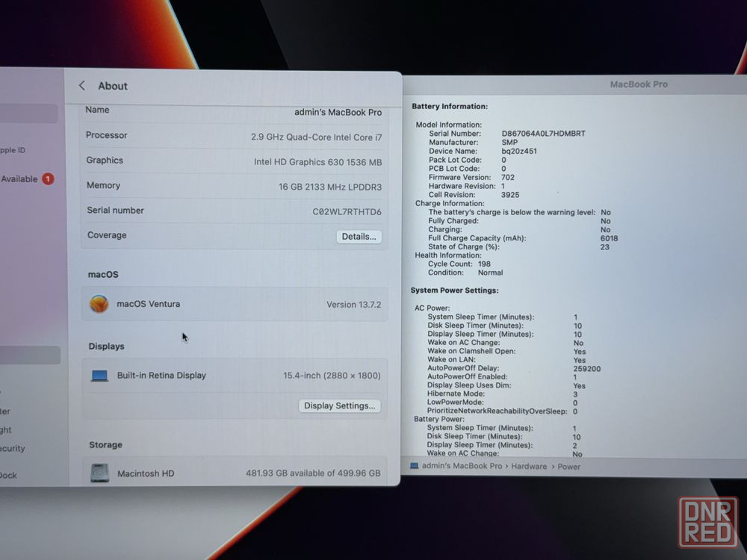This screenshot has width=747, height=560.
Task: Go back using the About back chevron
Action: click(x=82, y=86)
